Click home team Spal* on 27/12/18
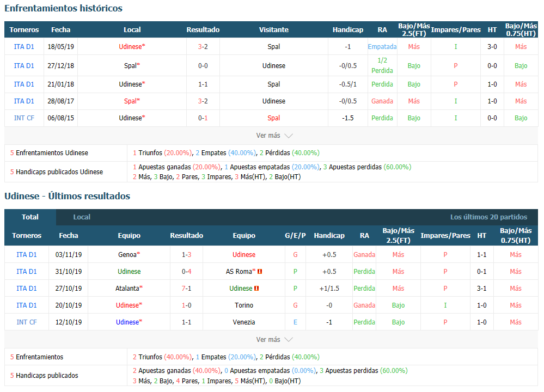This screenshot has width=544, height=392. pyautogui.click(x=132, y=65)
